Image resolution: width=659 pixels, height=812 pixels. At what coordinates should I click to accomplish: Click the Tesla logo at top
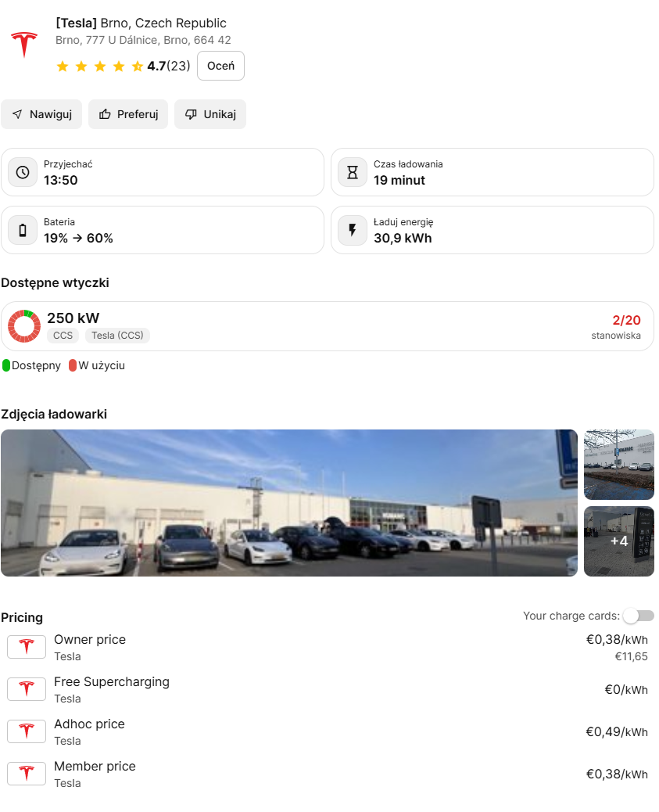[24, 45]
